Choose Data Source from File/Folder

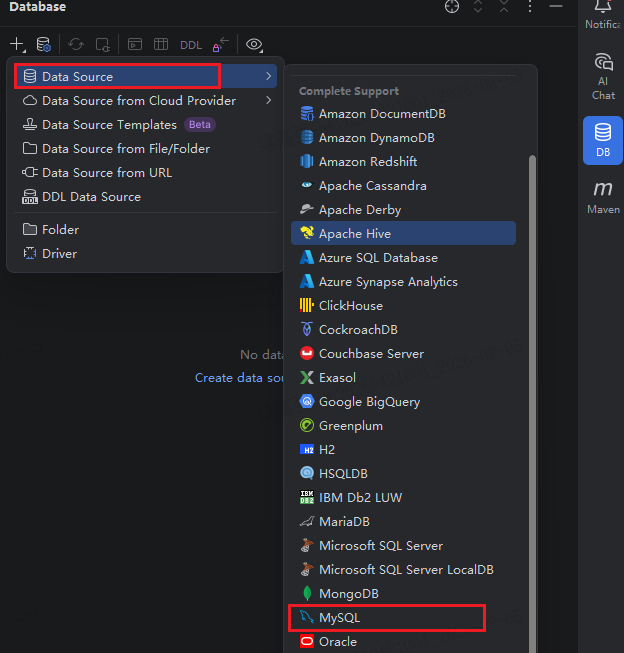pos(145,149)
